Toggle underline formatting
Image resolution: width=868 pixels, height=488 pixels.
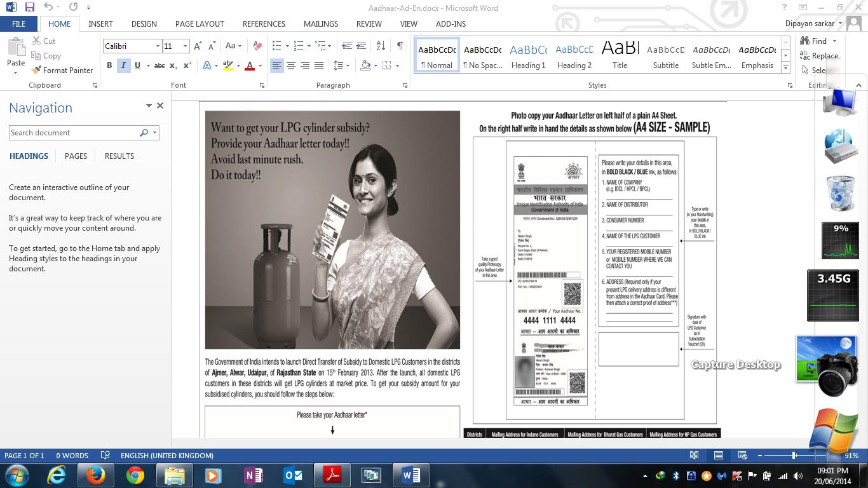point(137,65)
